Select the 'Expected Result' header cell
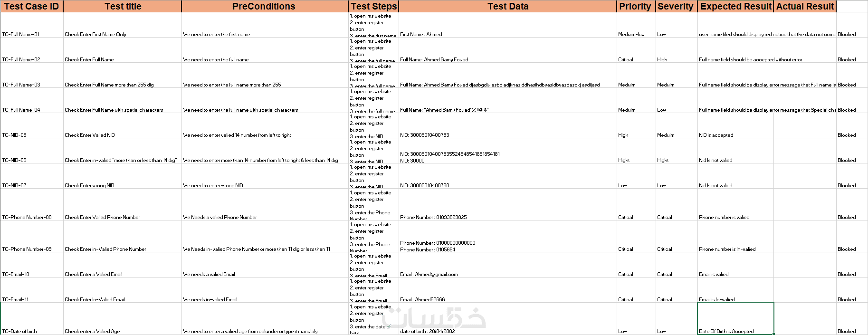This screenshot has width=868, height=335. pyautogui.click(x=735, y=6)
